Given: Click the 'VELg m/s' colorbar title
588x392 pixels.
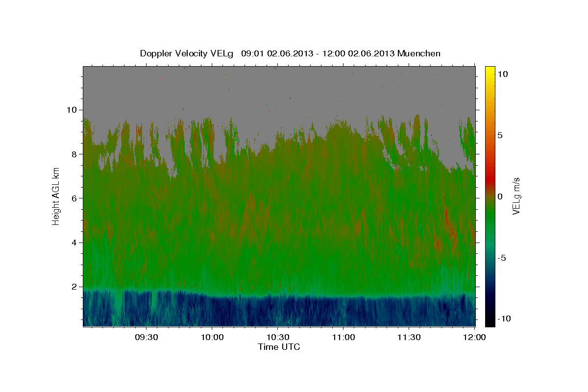Looking at the screenshot, I should (x=516, y=196).
